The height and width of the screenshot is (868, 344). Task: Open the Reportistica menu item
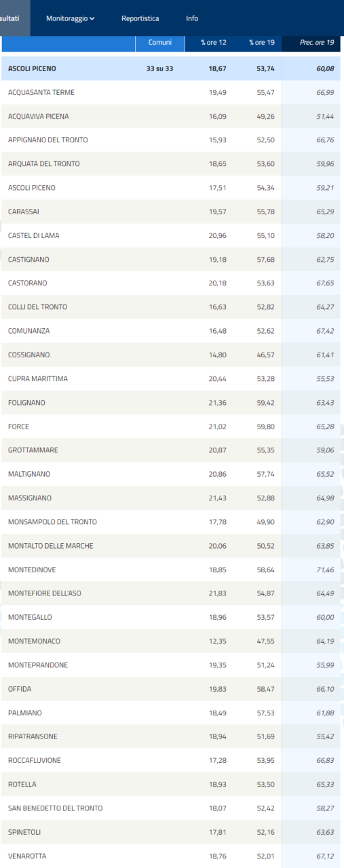(140, 18)
